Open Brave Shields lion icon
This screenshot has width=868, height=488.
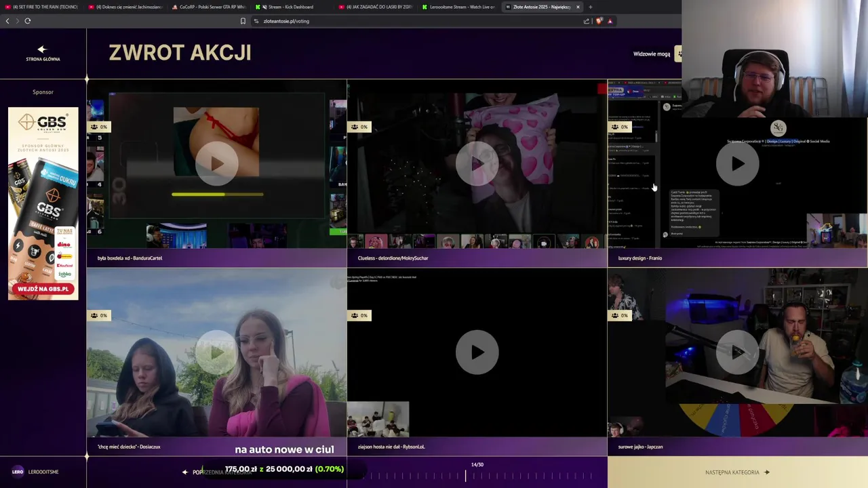[599, 21]
